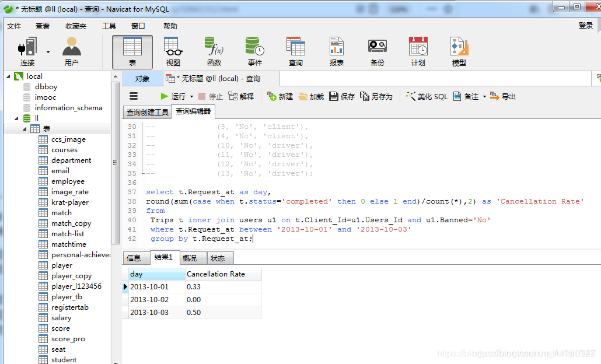Click the 函数 (Functions) icon
The height and width of the screenshot is (364, 601).
click(214, 50)
